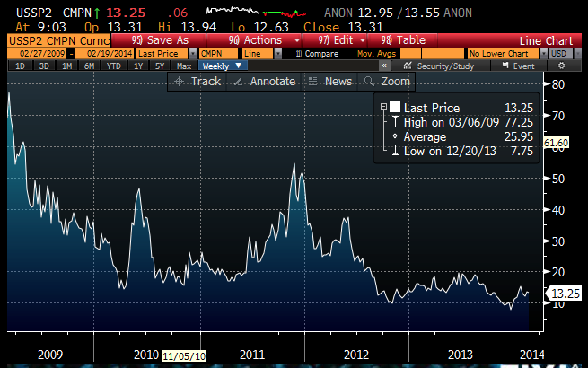Click the 20 tick on the price axis
Viewport: 588px width, 368px height.
tap(557, 272)
